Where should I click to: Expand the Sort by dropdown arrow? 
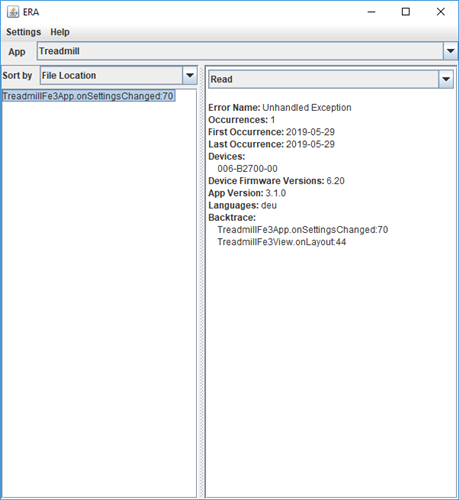(190, 75)
